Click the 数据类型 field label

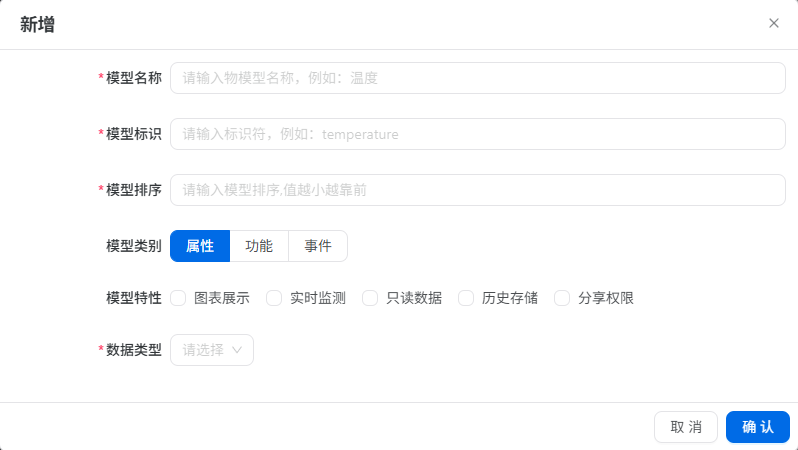pyautogui.click(x=133, y=350)
